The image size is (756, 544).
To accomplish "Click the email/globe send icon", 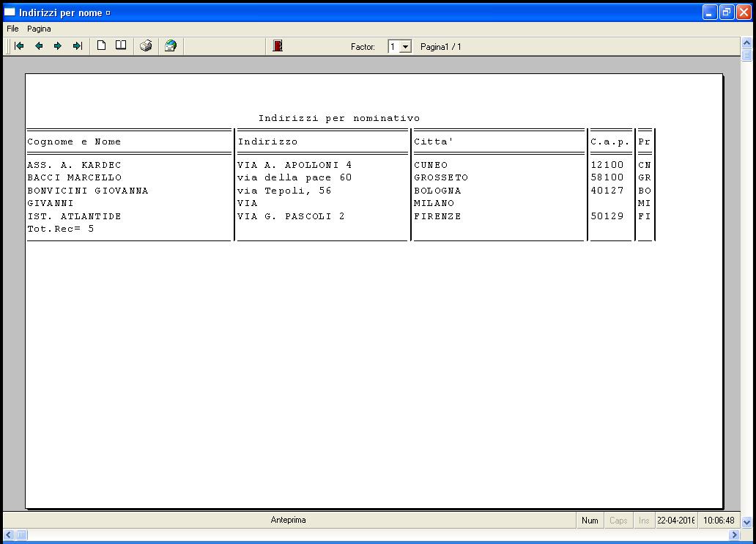I will click(x=171, y=46).
